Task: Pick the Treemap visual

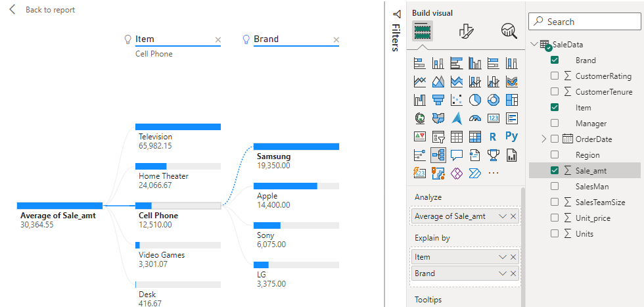Action: 512,100
